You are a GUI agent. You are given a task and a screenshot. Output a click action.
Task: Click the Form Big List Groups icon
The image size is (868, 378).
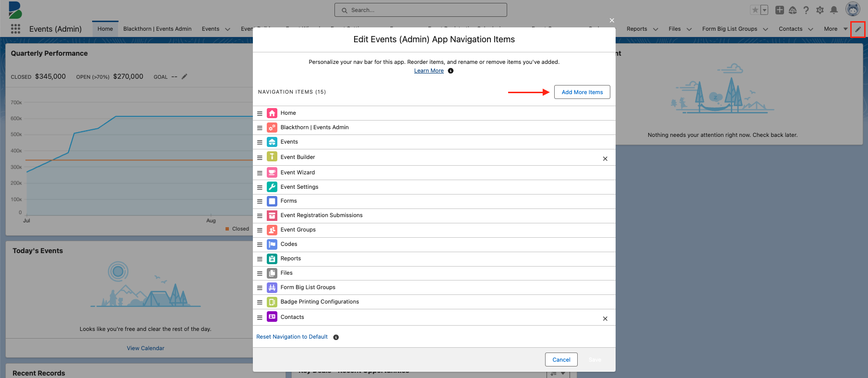(x=272, y=288)
